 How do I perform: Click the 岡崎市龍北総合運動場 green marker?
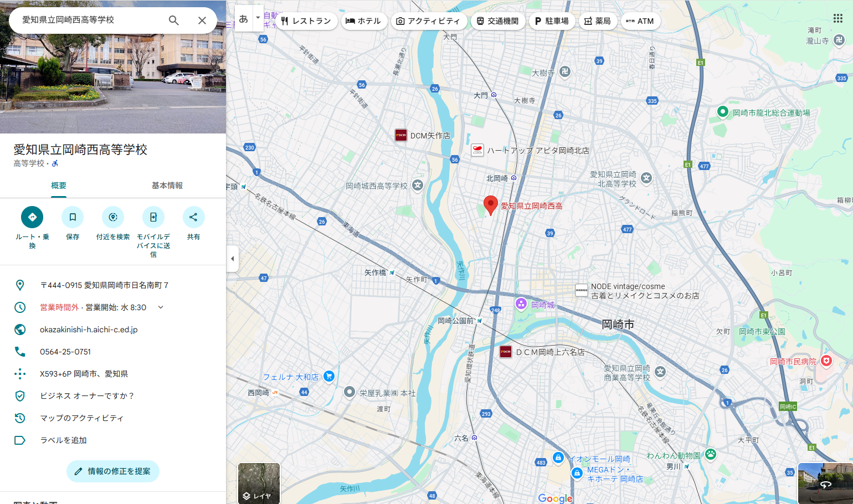click(722, 112)
